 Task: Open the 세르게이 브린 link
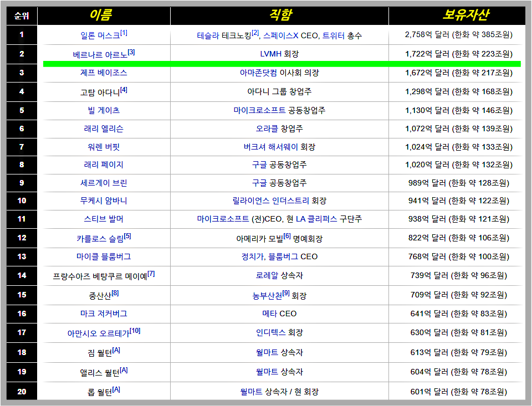tap(104, 183)
